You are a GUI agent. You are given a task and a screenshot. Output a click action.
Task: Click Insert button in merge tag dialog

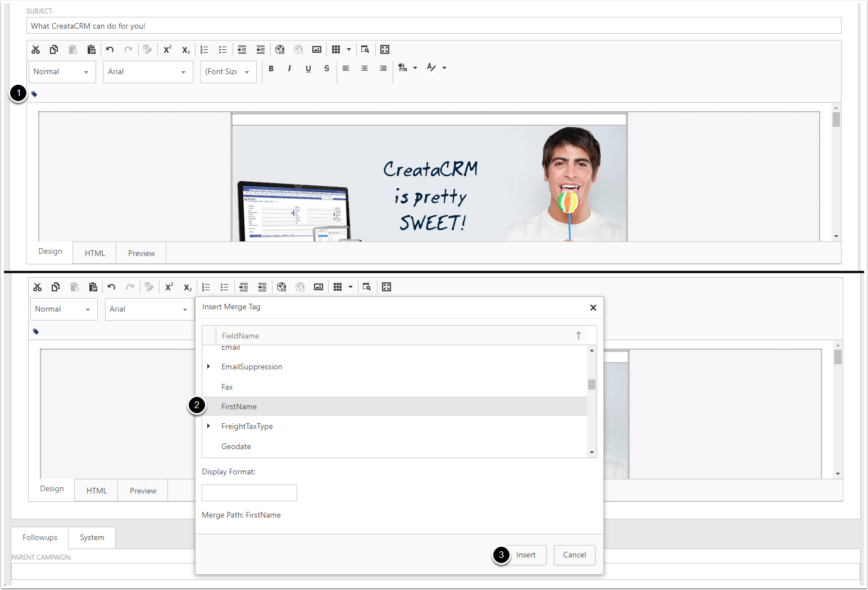(x=526, y=555)
